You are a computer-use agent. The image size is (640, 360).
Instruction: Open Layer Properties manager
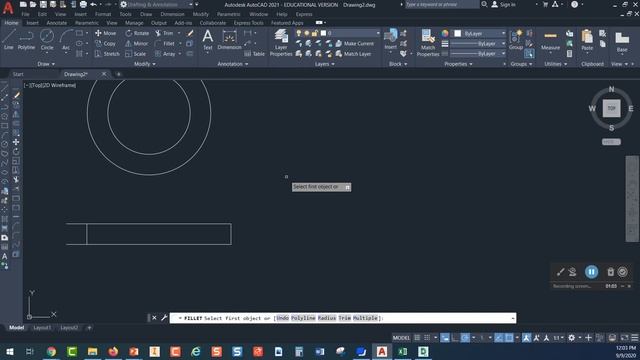pos(281,42)
